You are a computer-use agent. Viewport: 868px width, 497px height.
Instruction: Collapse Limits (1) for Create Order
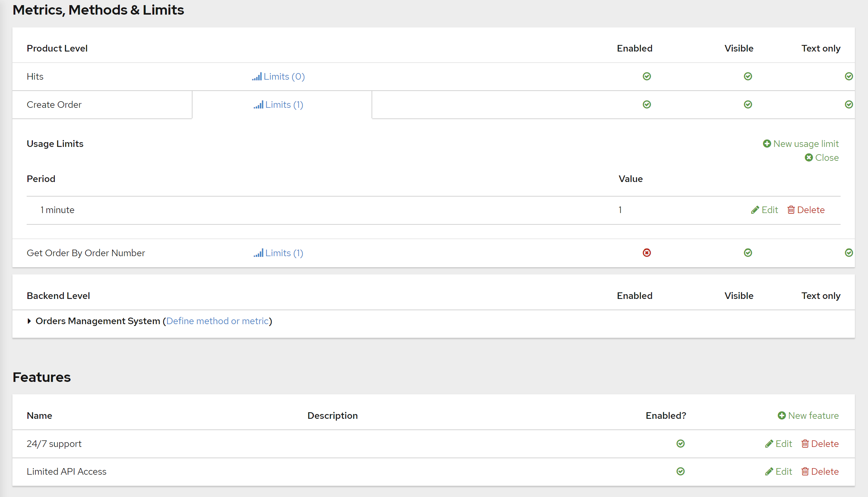(278, 105)
